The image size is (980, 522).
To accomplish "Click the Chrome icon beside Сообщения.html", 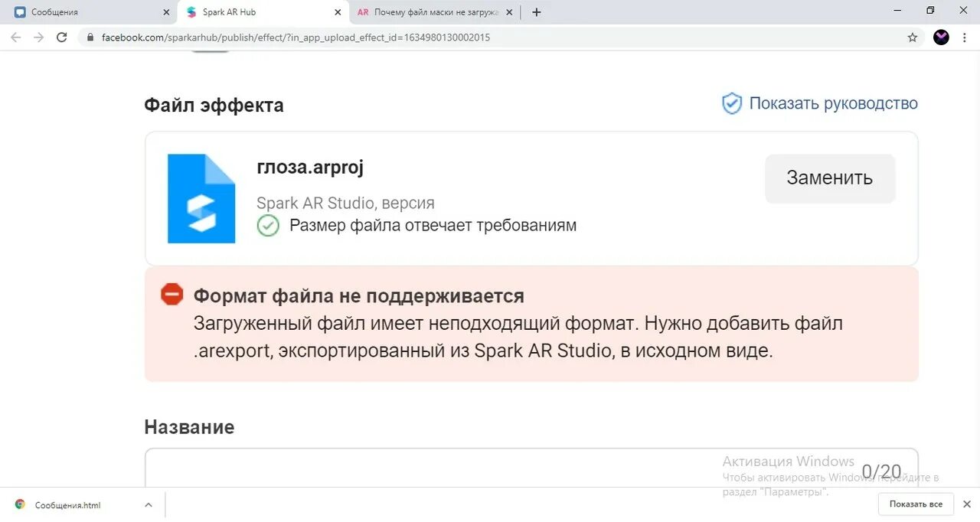I will [20, 504].
